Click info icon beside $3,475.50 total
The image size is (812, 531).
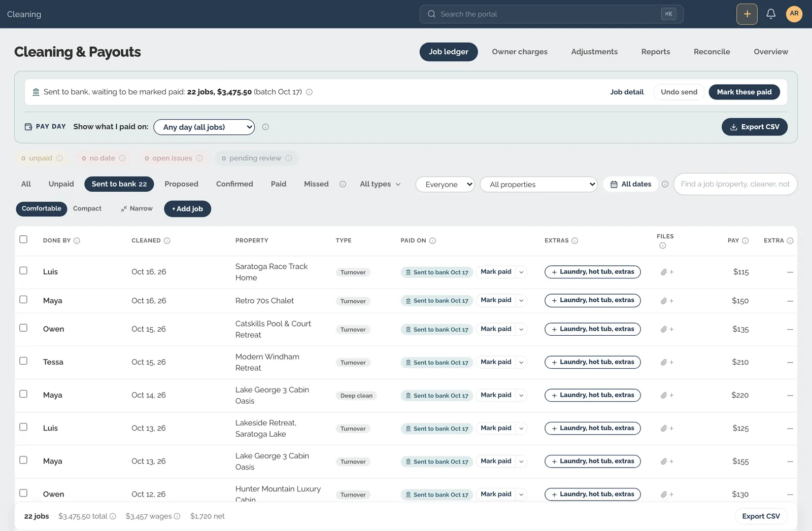click(x=113, y=516)
